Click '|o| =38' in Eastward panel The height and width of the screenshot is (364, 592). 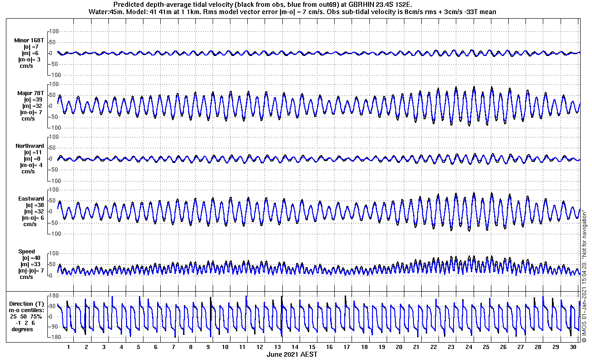(x=35, y=205)
